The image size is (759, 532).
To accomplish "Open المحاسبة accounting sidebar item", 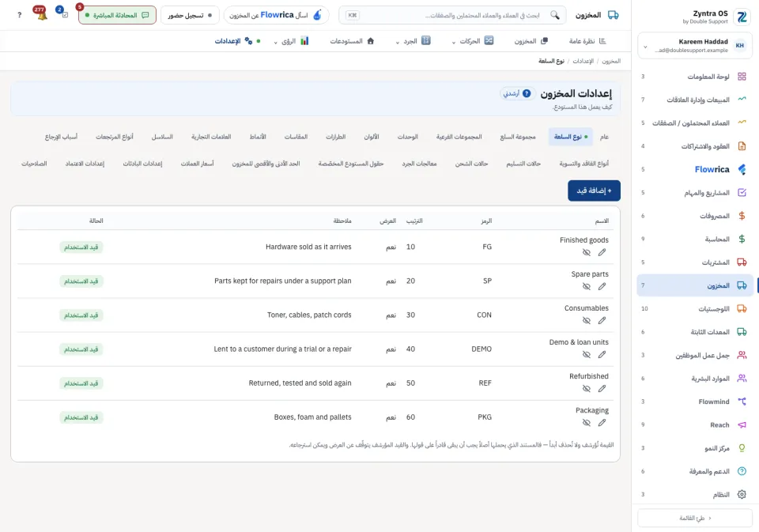I will click(695, 240).
